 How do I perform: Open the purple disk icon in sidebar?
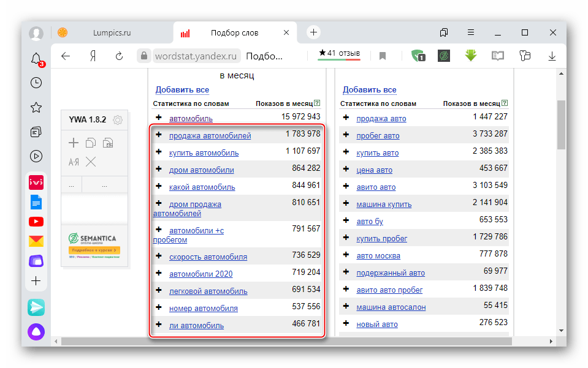click(36, 261)
